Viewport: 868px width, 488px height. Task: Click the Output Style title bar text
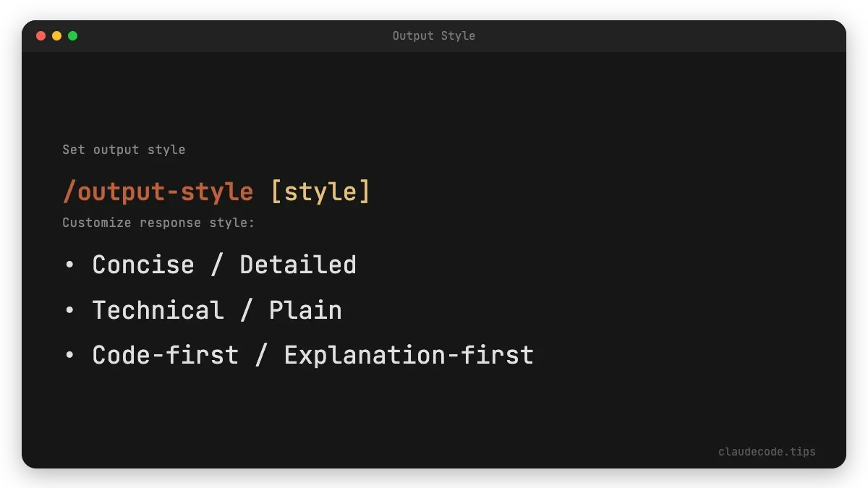[433, 35]
